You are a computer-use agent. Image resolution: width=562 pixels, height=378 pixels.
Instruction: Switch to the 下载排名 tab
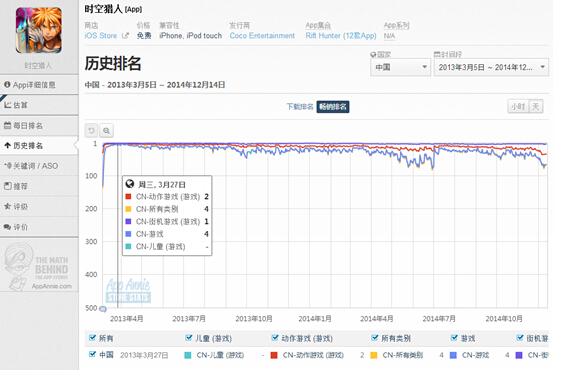[x=300, y=106]
